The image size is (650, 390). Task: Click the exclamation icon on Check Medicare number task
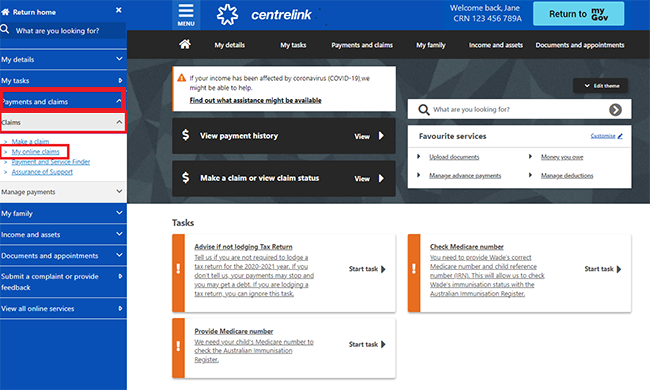click(414, 269)
